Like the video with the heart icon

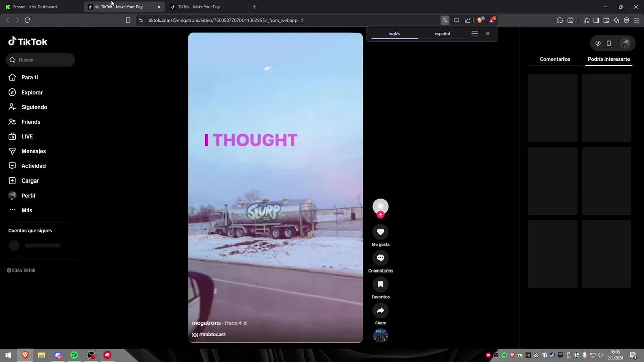(x=380, y=232)
